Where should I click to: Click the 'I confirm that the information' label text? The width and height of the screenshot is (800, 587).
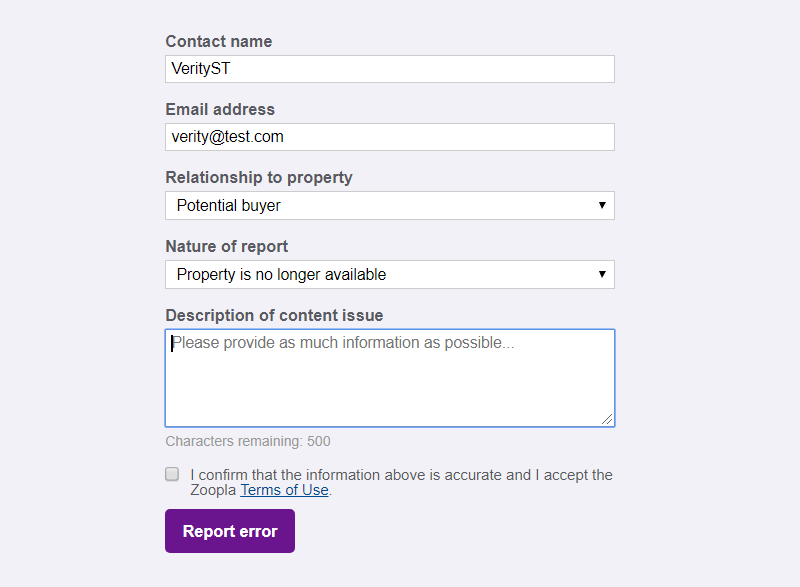pos(400,475)
